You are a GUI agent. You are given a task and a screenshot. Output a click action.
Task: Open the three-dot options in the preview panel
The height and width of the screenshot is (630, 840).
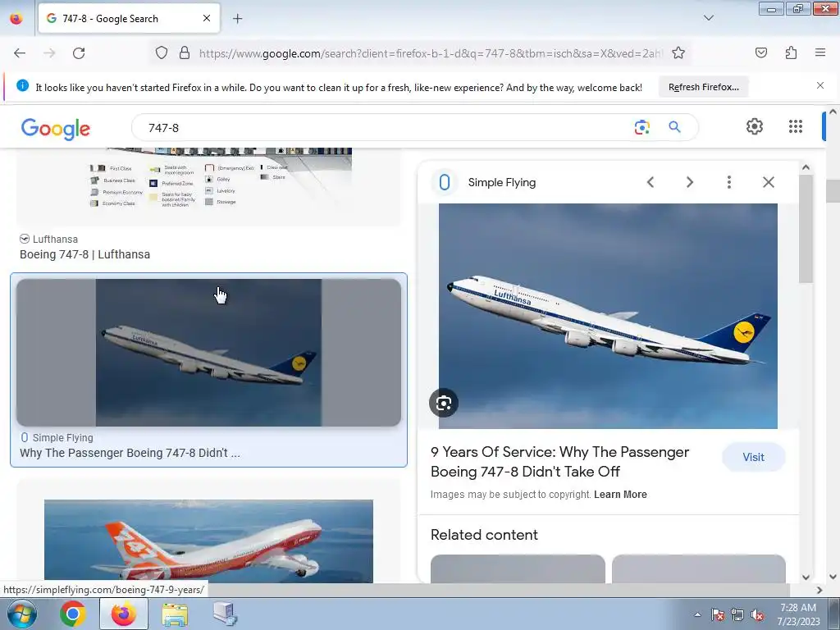tap(728, 182)
